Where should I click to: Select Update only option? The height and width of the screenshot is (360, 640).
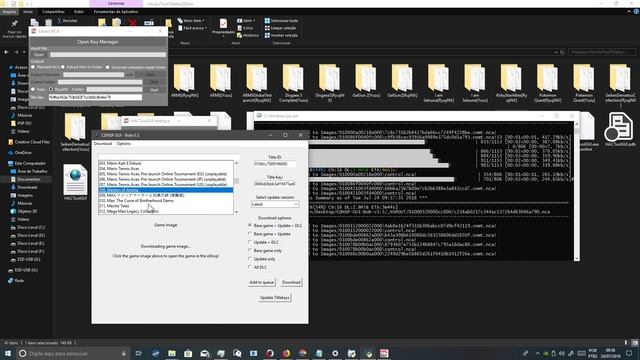pos(262,259)
